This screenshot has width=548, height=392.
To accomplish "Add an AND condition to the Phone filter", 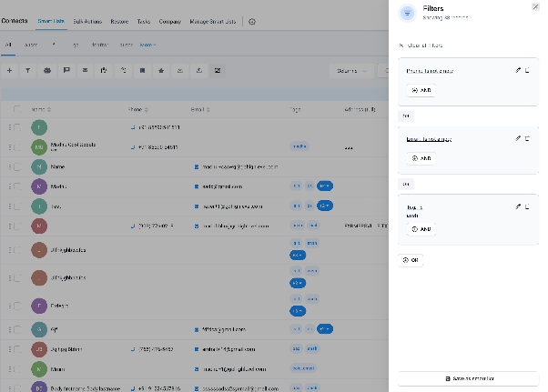I will (421, 90).
